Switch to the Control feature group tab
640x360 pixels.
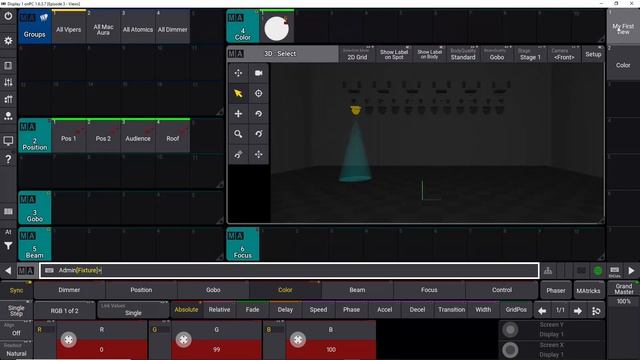502,290
